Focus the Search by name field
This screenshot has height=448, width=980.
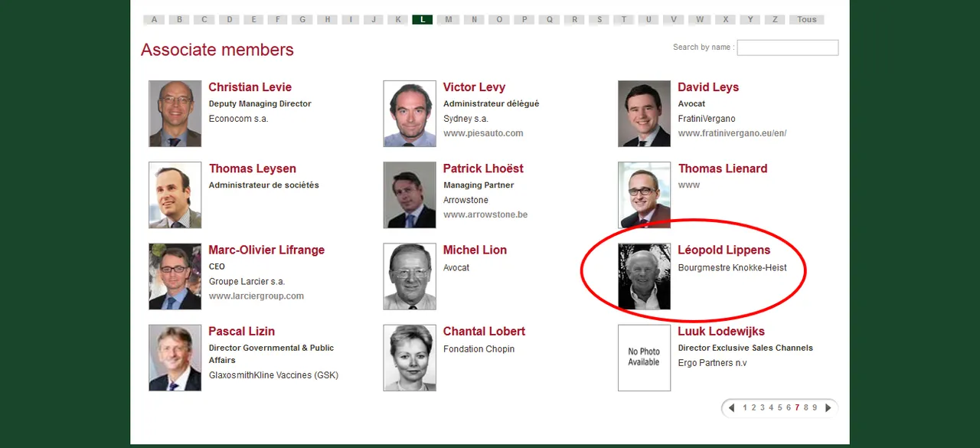pyautogui.click(x=788, y=47)
